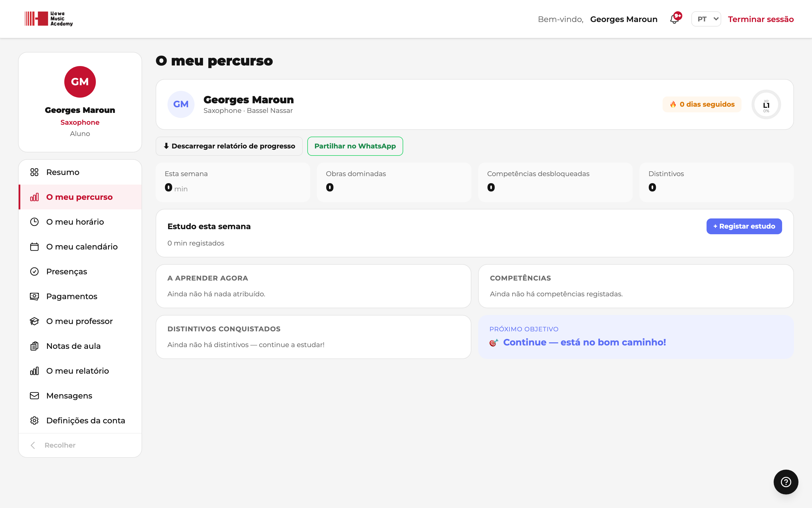Open the notifications bell icon
The image size is (812, 508).
(x=674, y=19)
